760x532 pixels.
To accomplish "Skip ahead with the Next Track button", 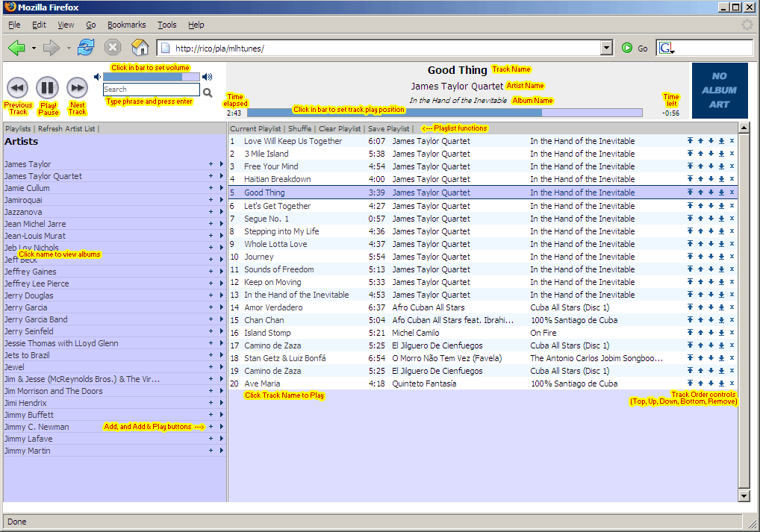I will pyautogui.click(x=77, y=88).
